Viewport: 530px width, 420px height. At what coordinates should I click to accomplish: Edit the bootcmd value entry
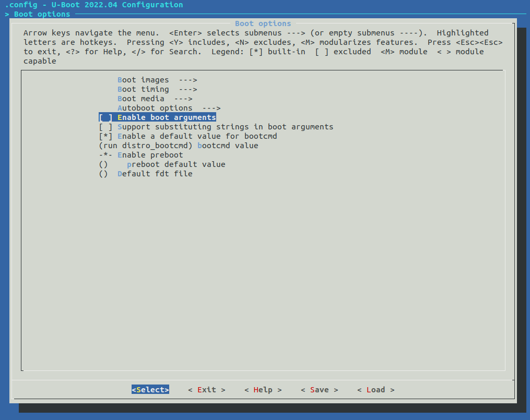click(179, 146)
